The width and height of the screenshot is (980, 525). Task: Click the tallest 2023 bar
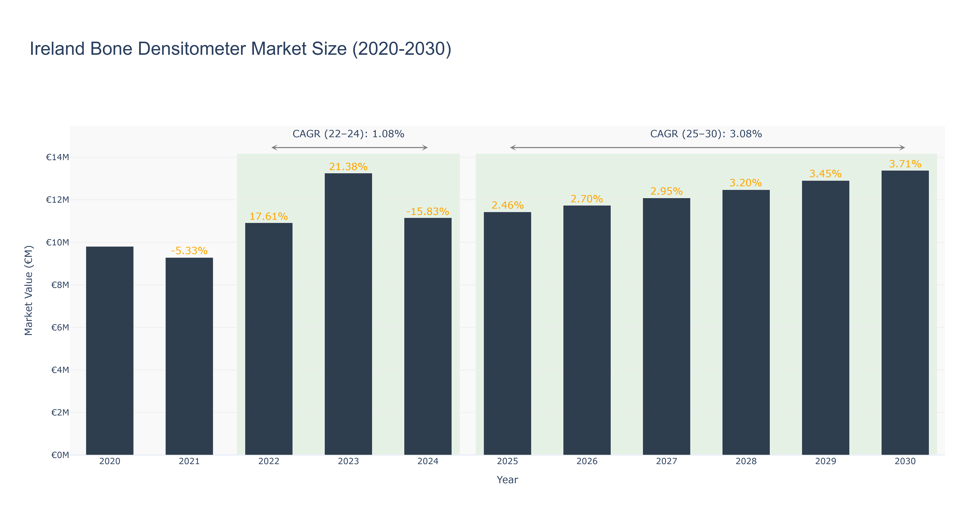point(348,314)
